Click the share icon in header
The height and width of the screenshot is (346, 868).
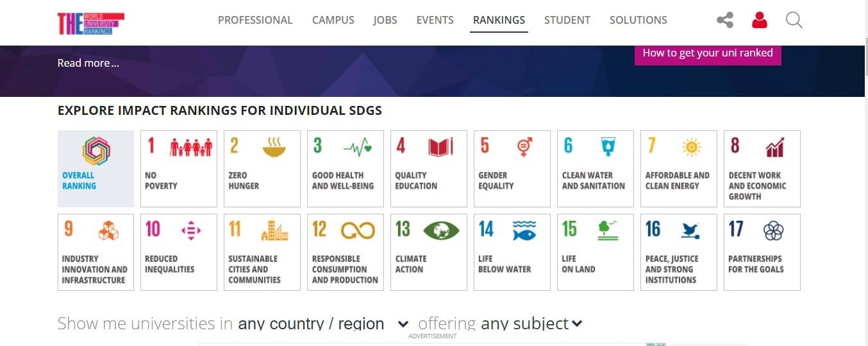(x=725, y=21)
